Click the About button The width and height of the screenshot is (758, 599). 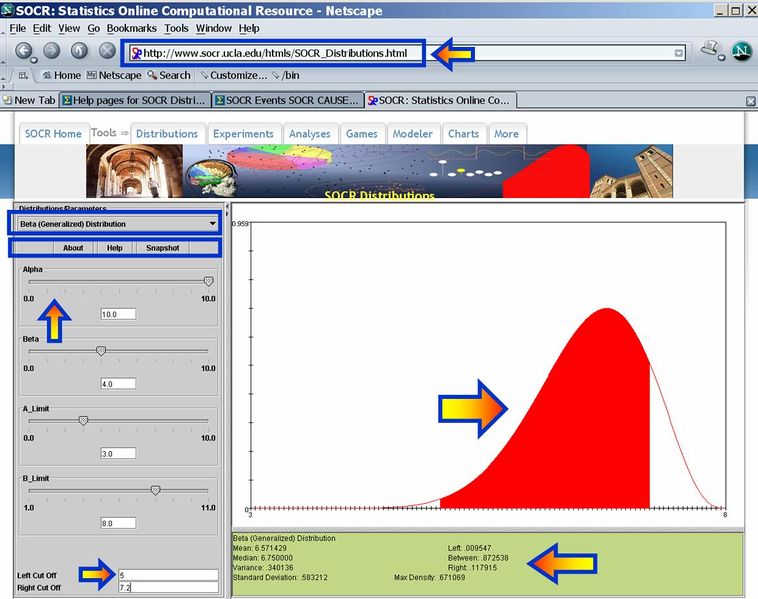(x=73, y=248)
